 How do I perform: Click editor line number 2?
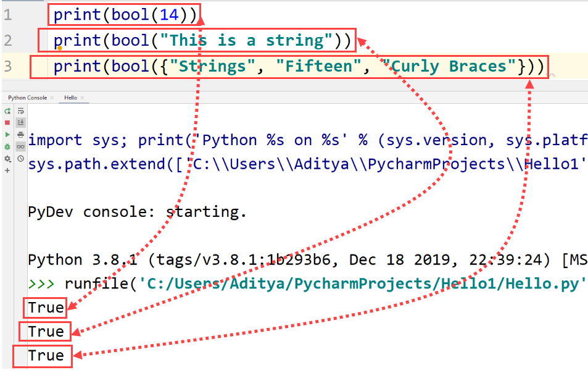click(x=8, y=40)
